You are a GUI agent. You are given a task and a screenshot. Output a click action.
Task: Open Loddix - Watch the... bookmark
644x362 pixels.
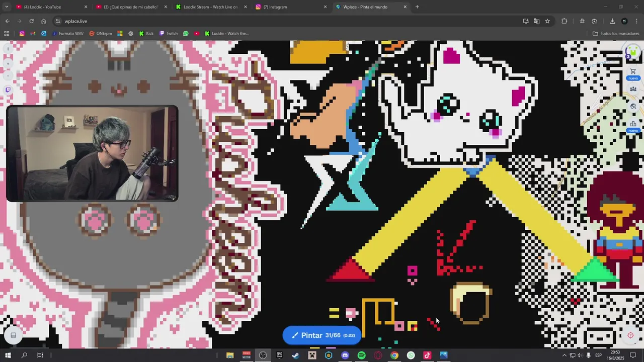[226, 34]
